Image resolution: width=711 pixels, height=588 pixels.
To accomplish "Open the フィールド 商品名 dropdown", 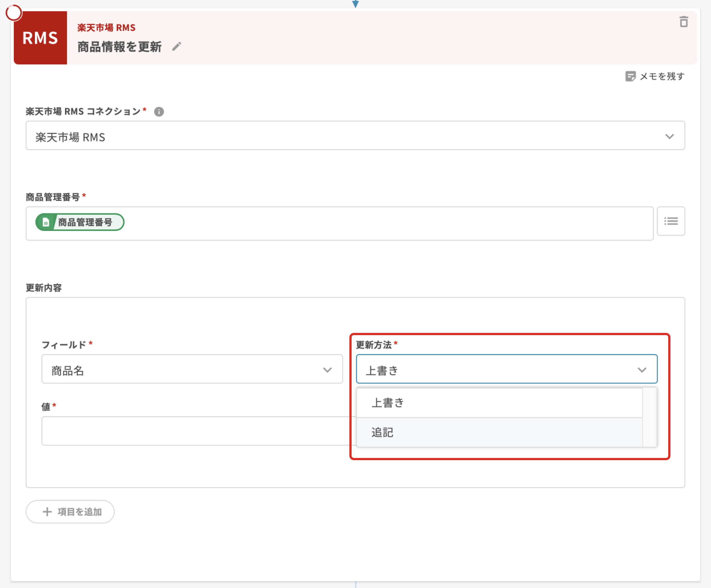I will coord(192,369).
